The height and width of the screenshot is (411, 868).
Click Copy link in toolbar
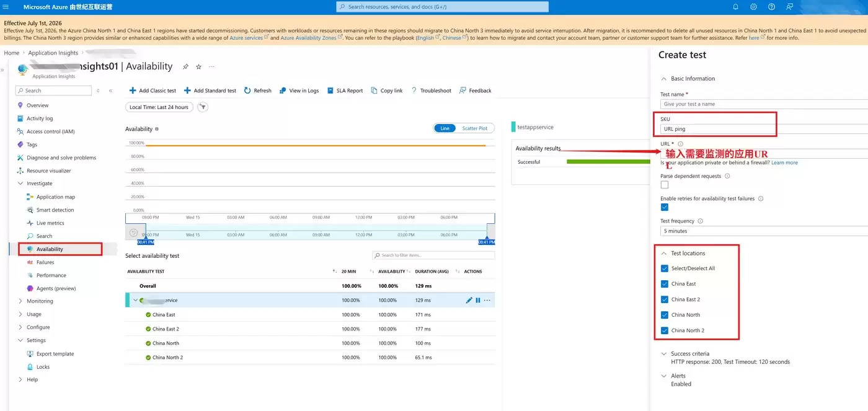coord(387,91)
